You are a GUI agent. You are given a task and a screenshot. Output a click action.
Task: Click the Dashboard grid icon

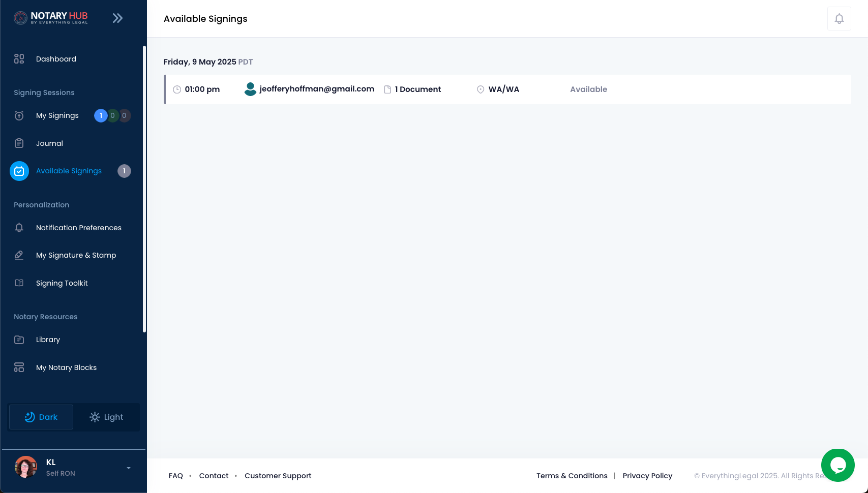(x=19, y=59)
